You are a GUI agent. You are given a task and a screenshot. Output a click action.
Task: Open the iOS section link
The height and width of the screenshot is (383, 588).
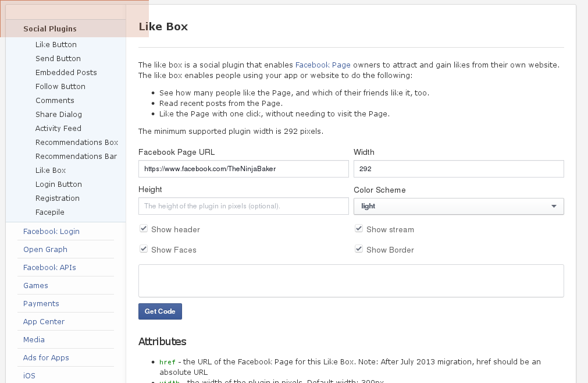tap(29, 375)
